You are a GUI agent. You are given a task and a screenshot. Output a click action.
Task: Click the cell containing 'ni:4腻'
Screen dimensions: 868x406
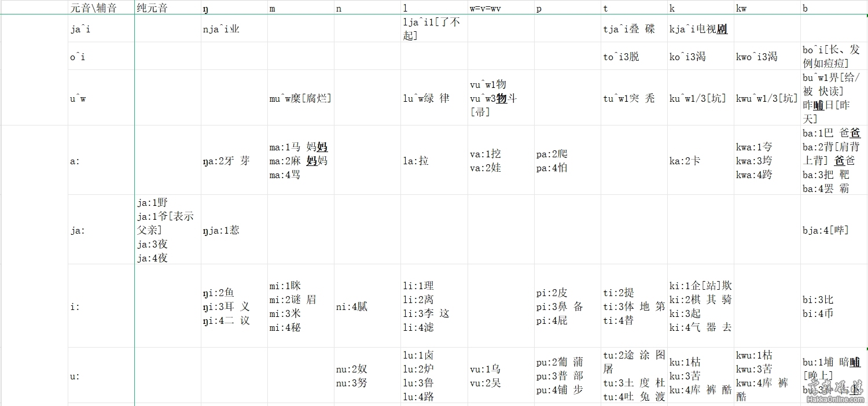click(367, 307)
